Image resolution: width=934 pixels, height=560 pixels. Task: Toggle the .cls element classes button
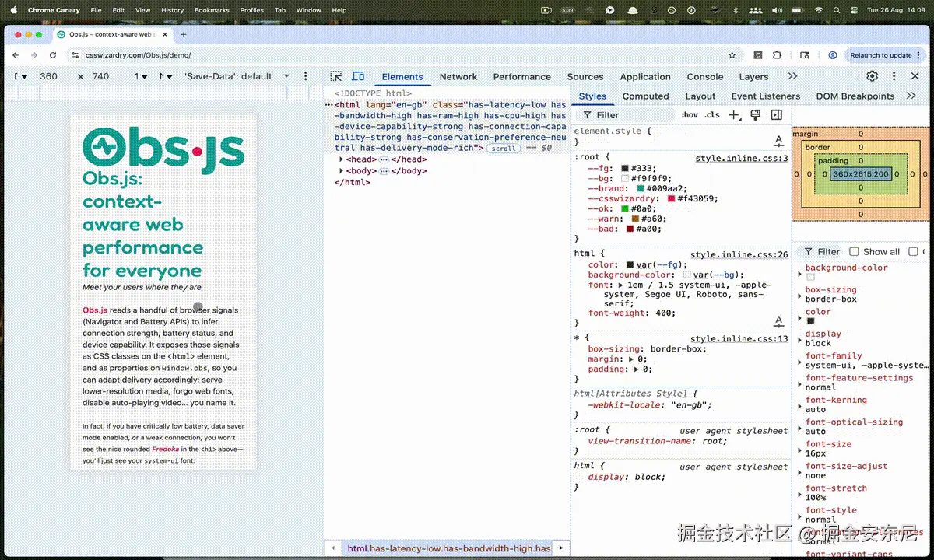pyautogui.click(x=712, y=115)
